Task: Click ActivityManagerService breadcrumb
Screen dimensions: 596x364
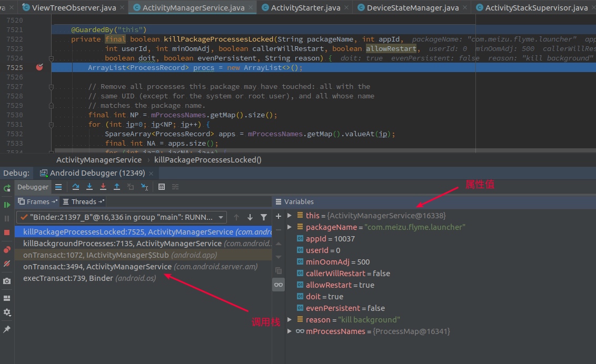Action: point(99,160)
